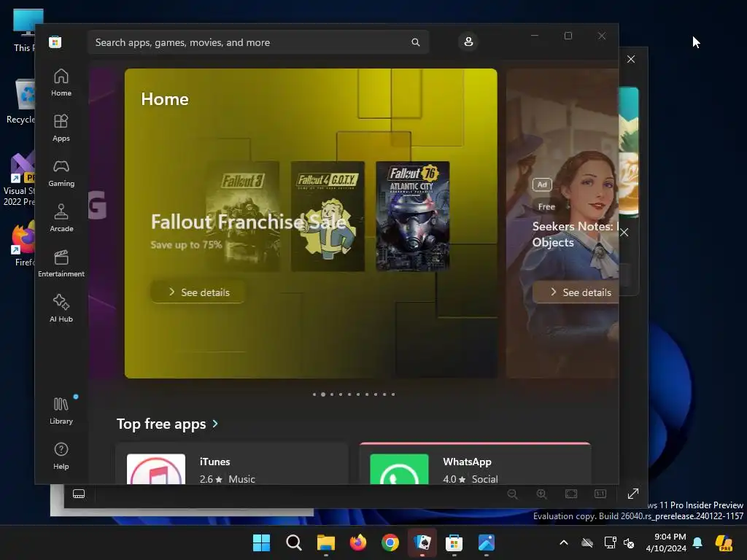Go to Gaming section in sidebar

(61, 174)
